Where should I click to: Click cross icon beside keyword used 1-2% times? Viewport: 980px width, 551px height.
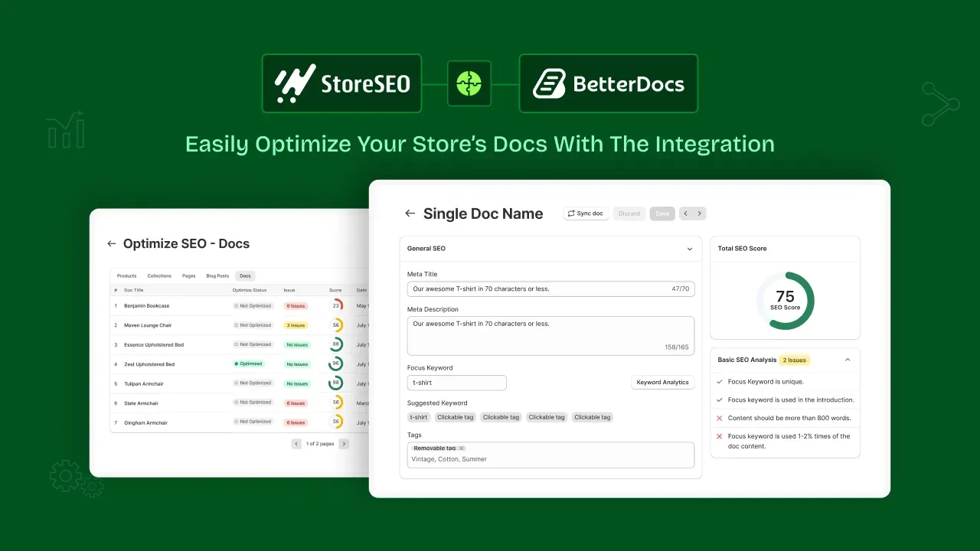719,436
